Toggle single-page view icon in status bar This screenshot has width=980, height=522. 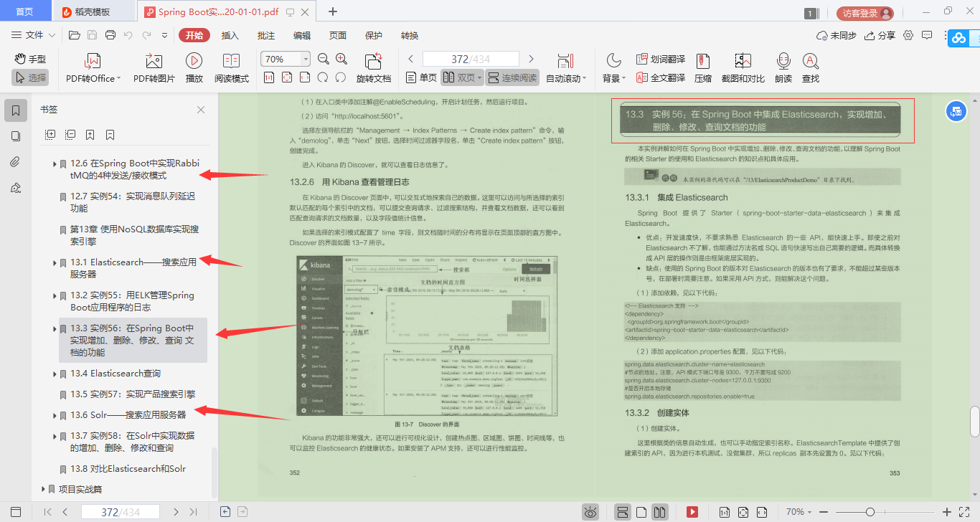tap(641, 512)
